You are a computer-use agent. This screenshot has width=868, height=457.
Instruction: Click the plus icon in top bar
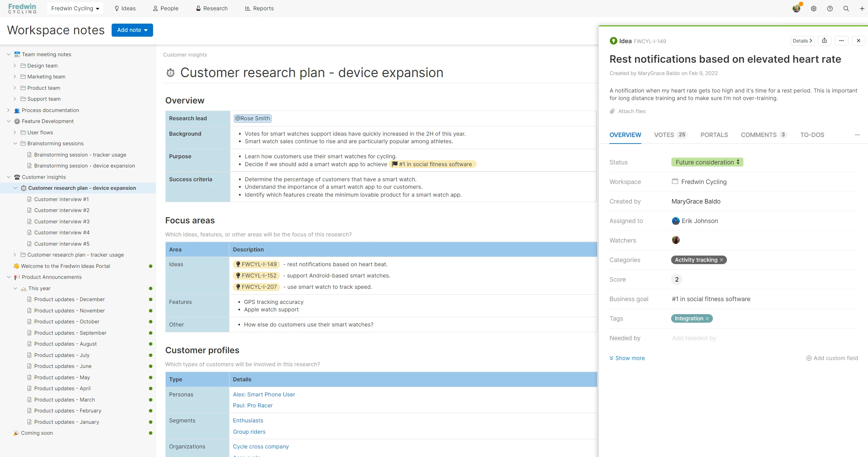[x=862, y=9]
